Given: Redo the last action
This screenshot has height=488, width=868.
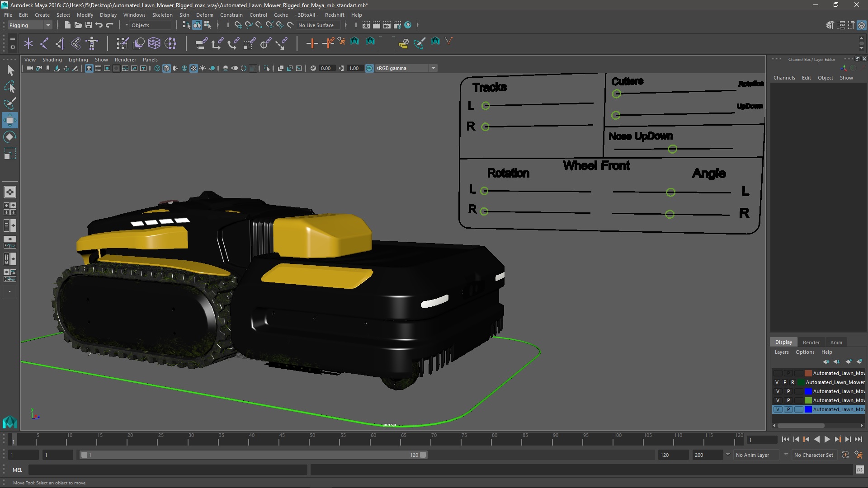Looking at the screenshot, I should [x=109, y=25].
